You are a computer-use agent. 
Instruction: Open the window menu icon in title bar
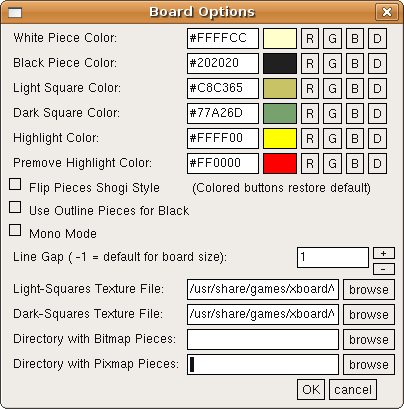[15, 12]
